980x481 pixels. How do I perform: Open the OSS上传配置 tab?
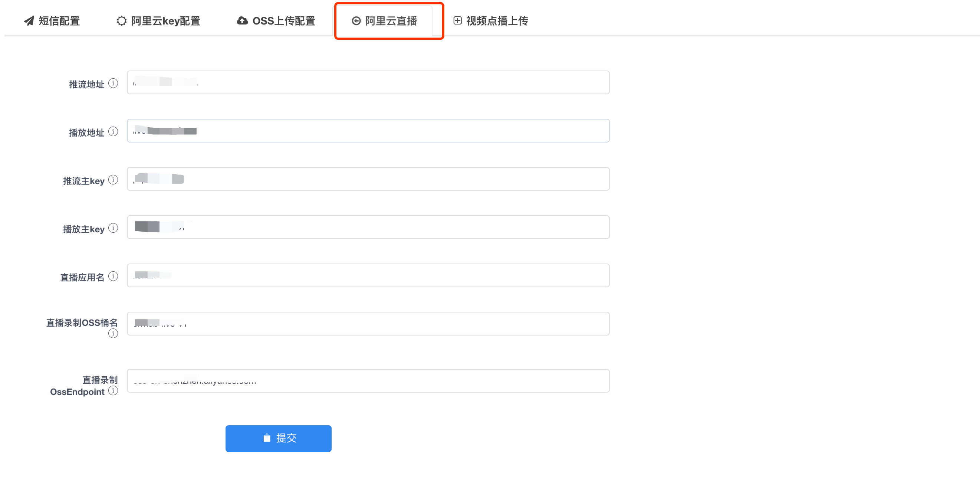(276, 21)
